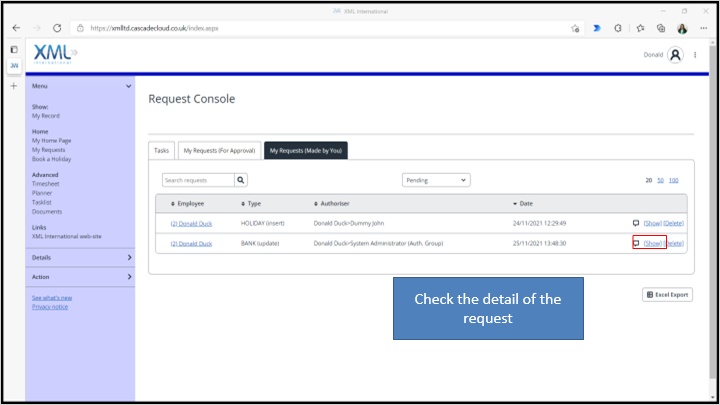
Task: Click the Excel Export button
Action: (668, 295)
